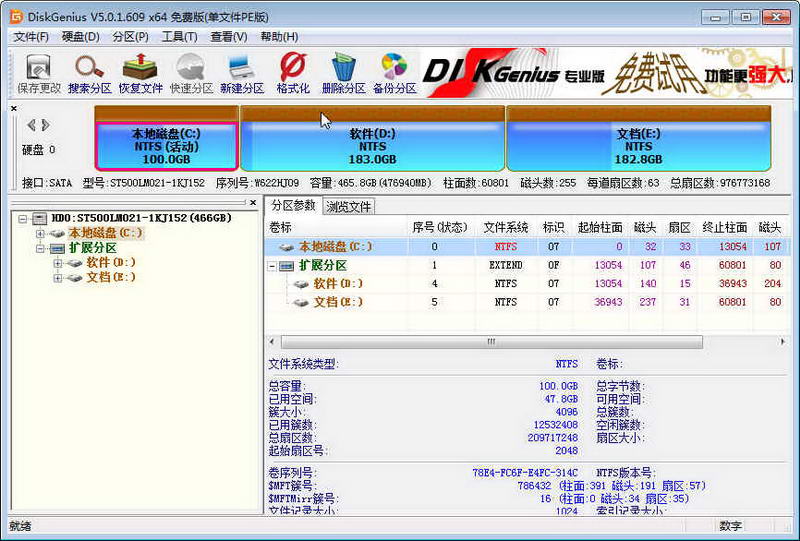Click the 就绪 status bar text
800x541 pixels.
[20, 526]
